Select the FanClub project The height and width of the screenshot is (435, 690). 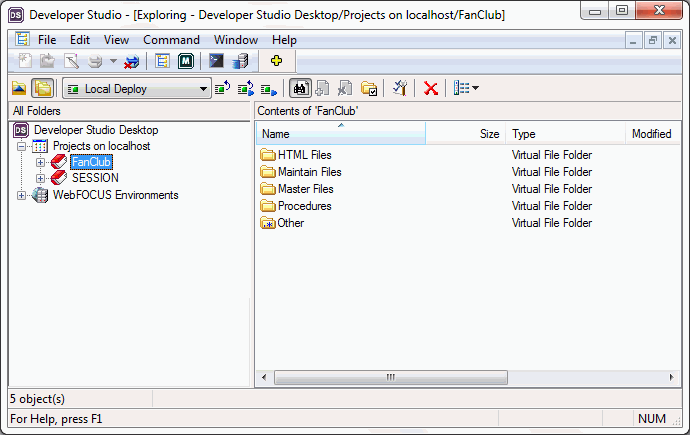(x=92, y=162)
